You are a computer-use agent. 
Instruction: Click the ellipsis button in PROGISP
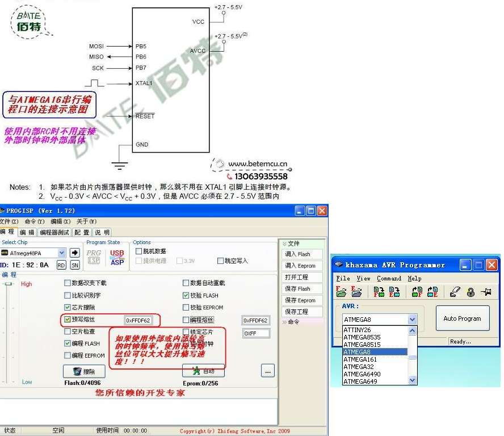point(268,371)
